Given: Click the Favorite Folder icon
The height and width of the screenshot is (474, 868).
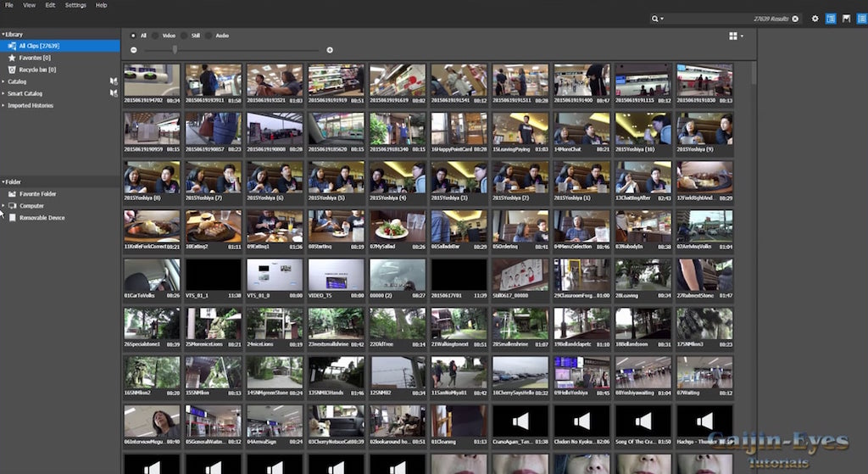Looking at the screenshot, I should click(x=12, y=194).
